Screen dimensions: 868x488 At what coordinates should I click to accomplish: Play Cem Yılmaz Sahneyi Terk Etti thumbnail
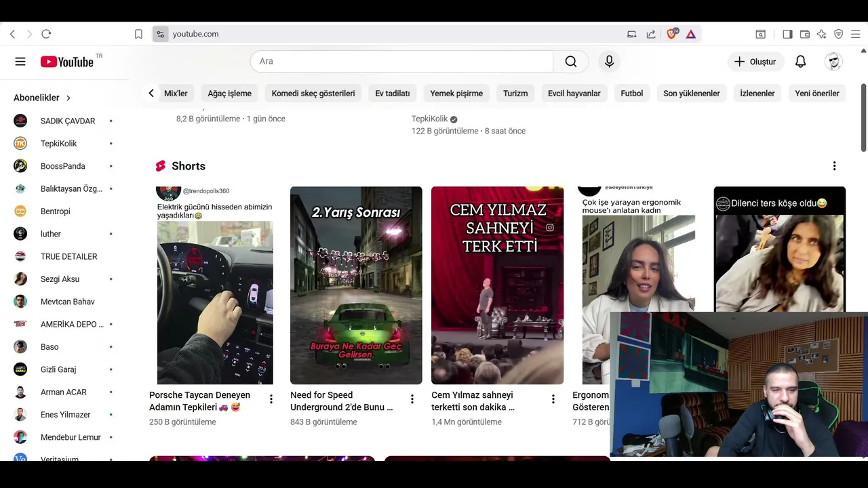[x=497, y=285]
